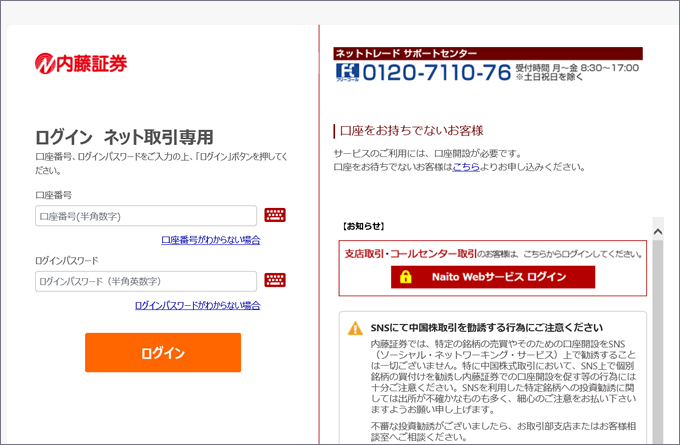Focus the ログインパスワード input field
This screenshot has height=445, width=680.
coord(146,281)
